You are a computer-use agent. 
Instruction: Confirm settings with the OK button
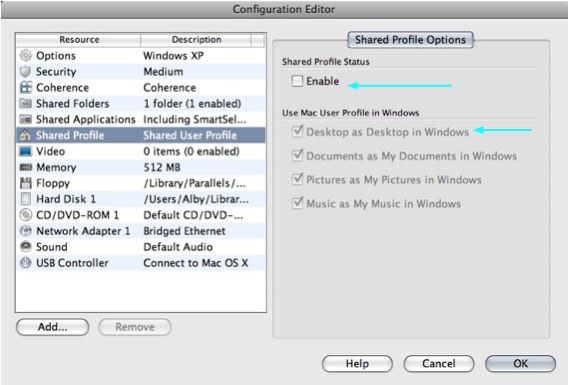pos(521,363)
